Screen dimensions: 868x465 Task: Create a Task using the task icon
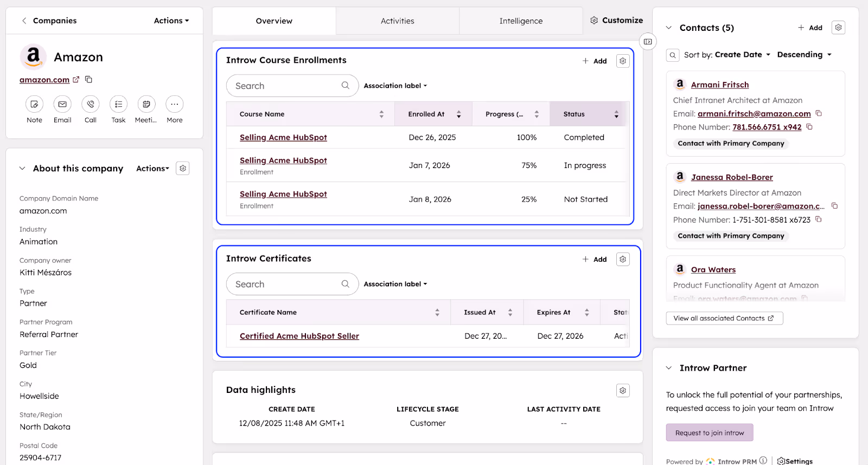(x=118, y=104)
